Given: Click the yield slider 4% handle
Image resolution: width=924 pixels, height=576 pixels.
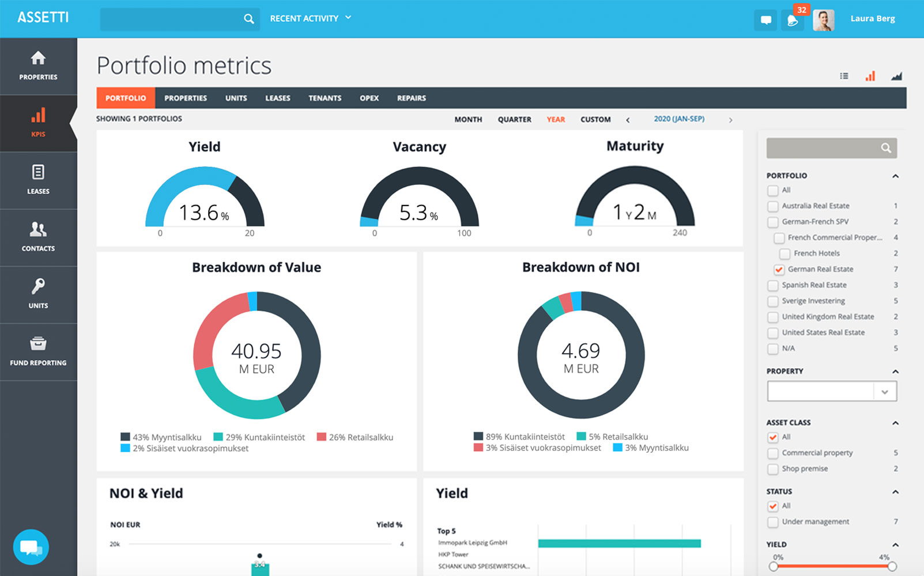Looking at the screenshot, I should click(x=892, y=567).
